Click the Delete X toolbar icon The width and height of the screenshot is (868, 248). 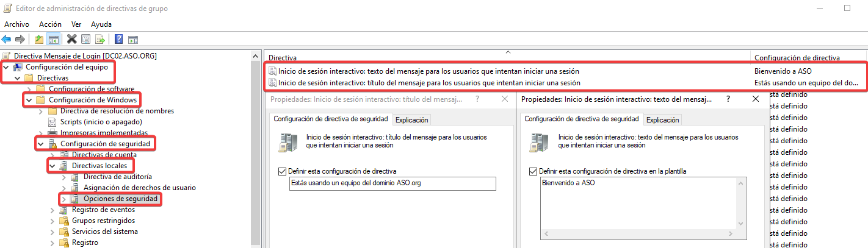pyautogui.click(x=71, y=40)
